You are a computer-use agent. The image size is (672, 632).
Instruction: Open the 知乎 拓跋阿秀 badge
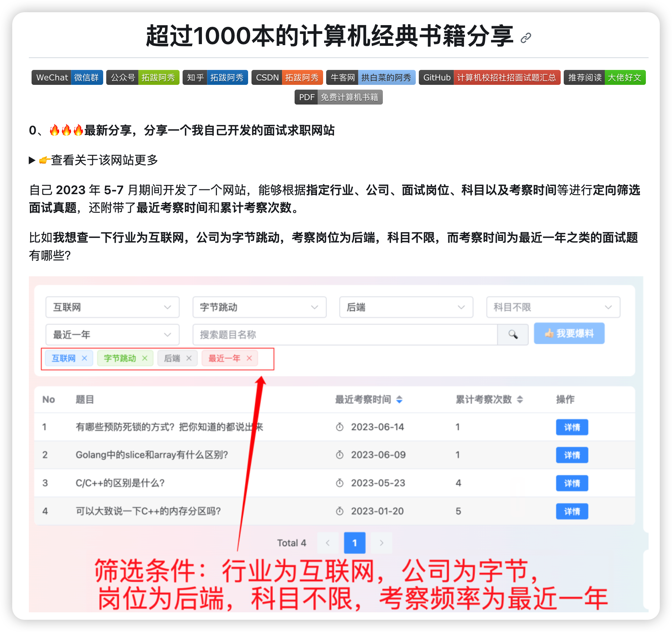(x=215, y=77)
